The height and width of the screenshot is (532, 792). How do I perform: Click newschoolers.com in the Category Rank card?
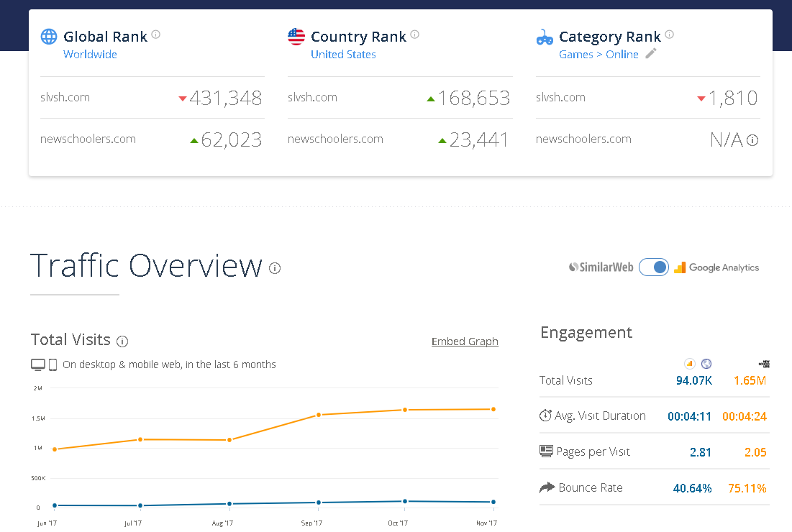pos(583,139)
